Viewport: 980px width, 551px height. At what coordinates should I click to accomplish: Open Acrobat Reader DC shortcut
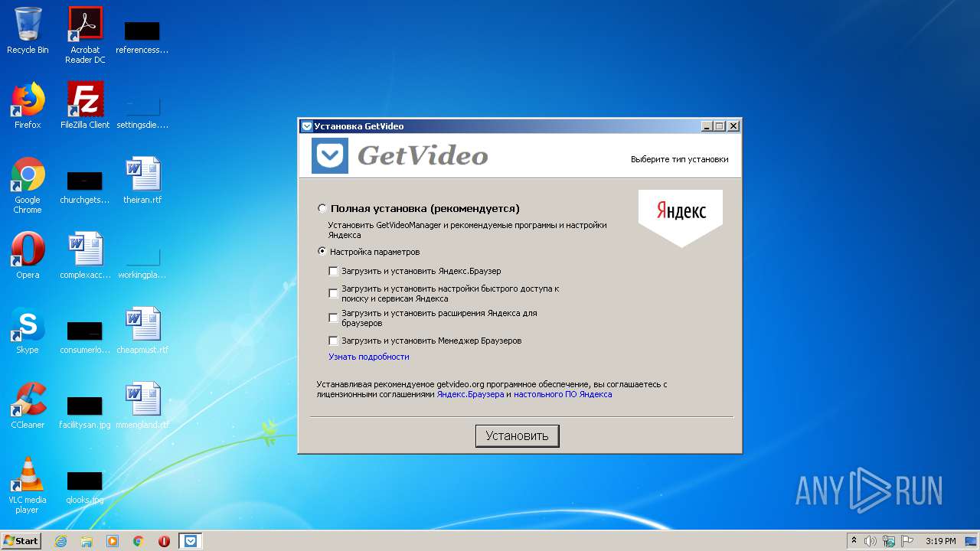pyautogui.click(x=85, y=35)
